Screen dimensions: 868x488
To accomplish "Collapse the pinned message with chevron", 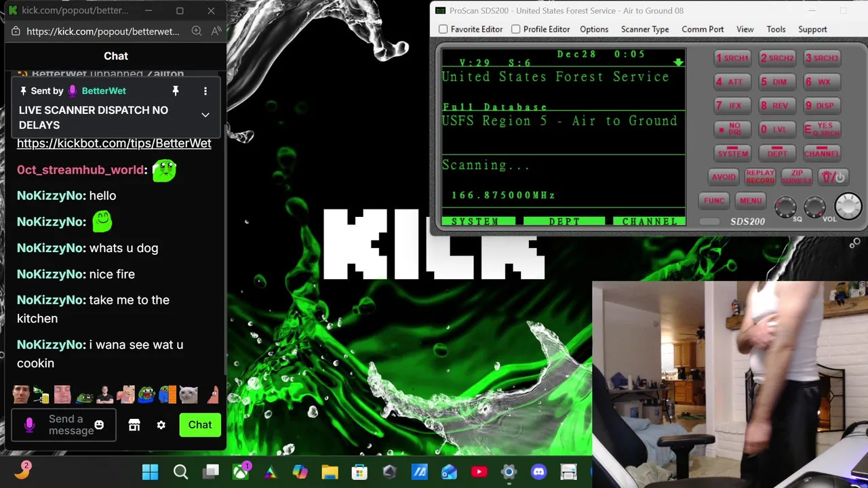I will click(x=205, y=115).
